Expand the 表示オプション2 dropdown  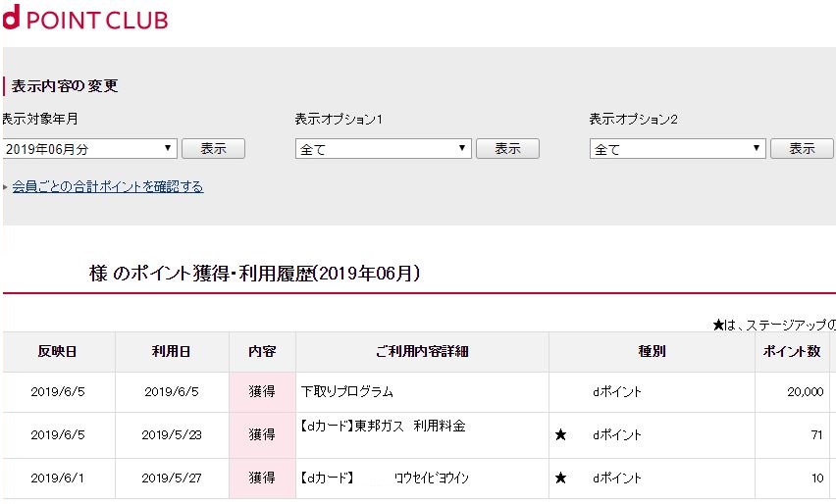[x=678, y=149]
